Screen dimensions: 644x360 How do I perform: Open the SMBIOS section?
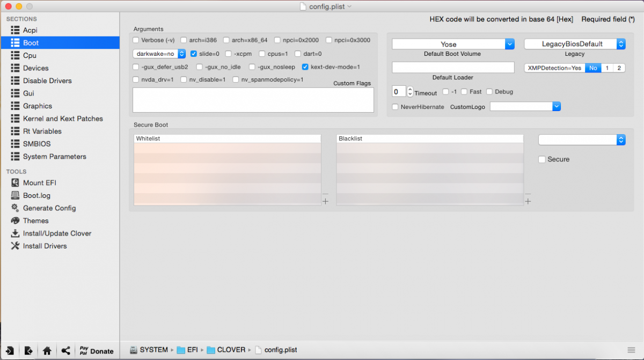tap(36, 144)
